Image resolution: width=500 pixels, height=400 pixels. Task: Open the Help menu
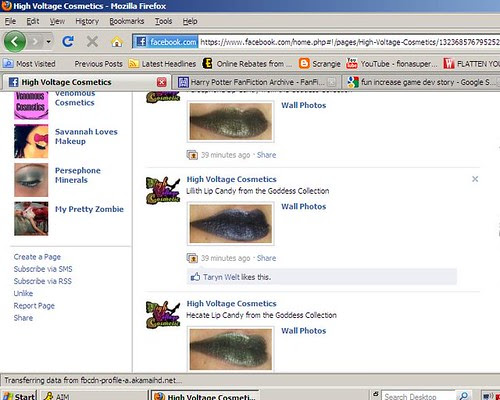[x=190, y=21]
